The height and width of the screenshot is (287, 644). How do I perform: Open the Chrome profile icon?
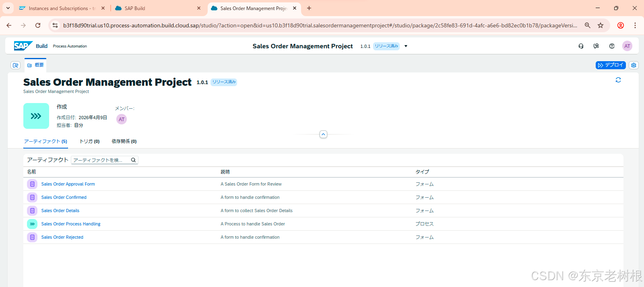tap(621, 25)
